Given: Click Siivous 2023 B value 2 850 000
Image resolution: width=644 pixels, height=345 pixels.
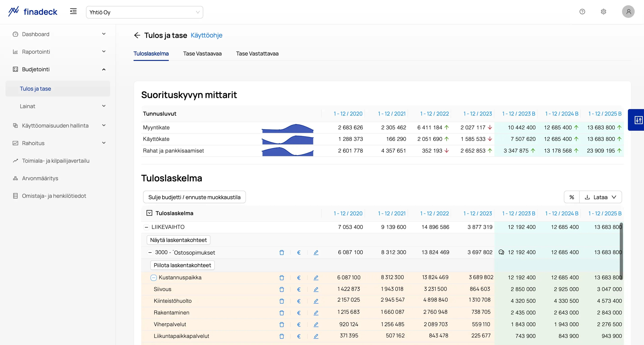Looking at the screenshot, I should coord(523,289).
